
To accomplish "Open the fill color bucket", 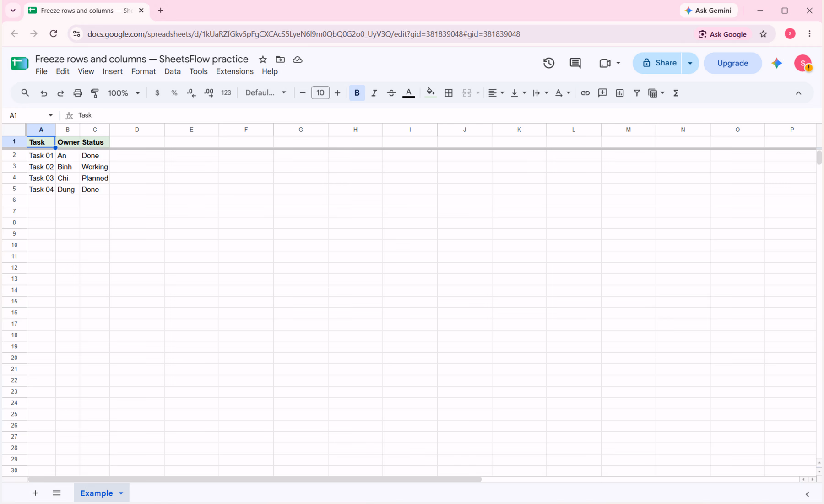I will [x=430, y=93].
